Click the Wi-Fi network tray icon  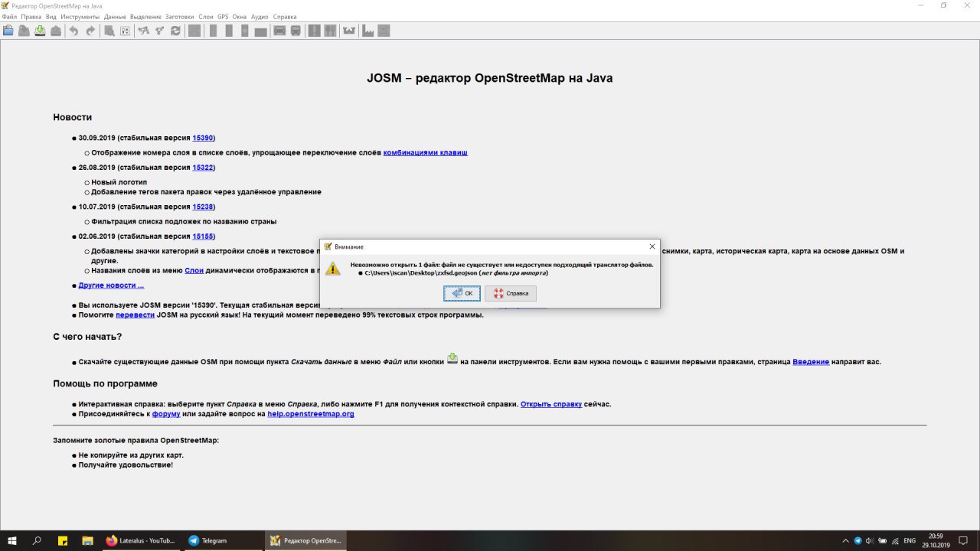(x=895, y=540)
